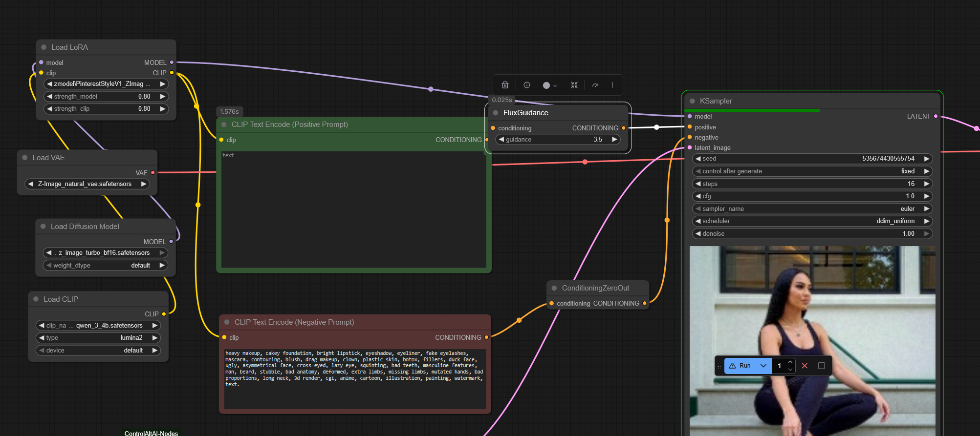The width and height of the screenshot is (980, 436).
Task: Click the square clear queue icon
Action: click(x=821, y=366)
